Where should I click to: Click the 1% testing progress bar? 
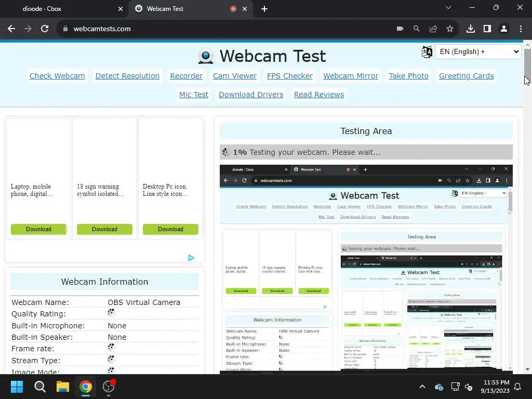click(x=366, y=152)
